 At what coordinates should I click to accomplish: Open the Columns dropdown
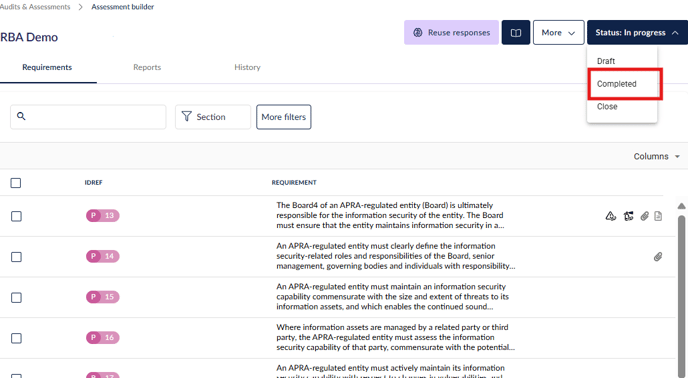tap(656, 156)
